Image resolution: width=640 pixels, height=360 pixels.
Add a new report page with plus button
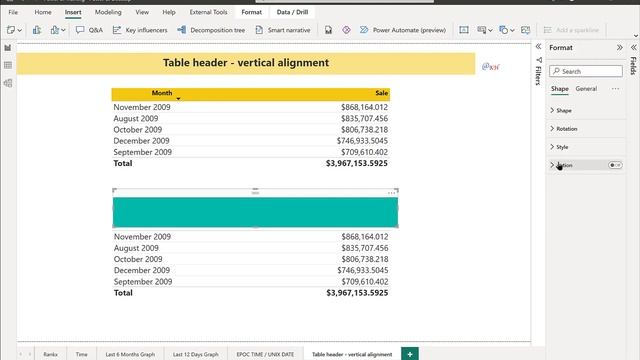pyautogui.click(x=410, y=354)
